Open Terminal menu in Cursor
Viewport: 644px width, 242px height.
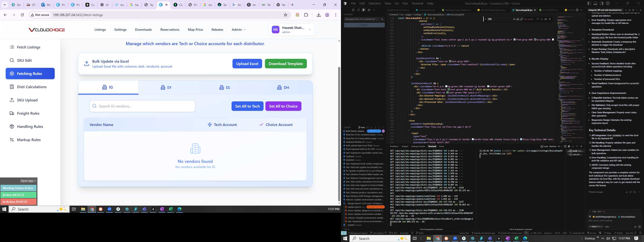(417, 4)
